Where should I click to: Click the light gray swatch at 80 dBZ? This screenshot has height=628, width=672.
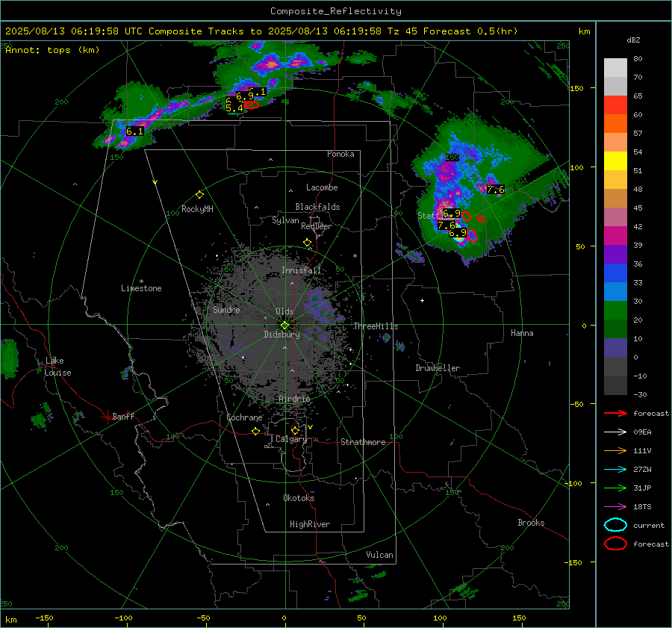(x=615, y=68)
